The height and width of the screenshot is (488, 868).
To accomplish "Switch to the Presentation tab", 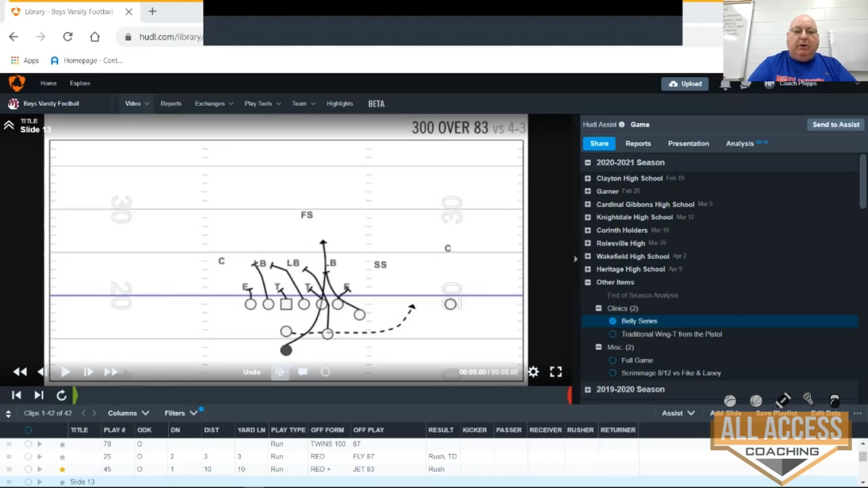I will [688, 144].
